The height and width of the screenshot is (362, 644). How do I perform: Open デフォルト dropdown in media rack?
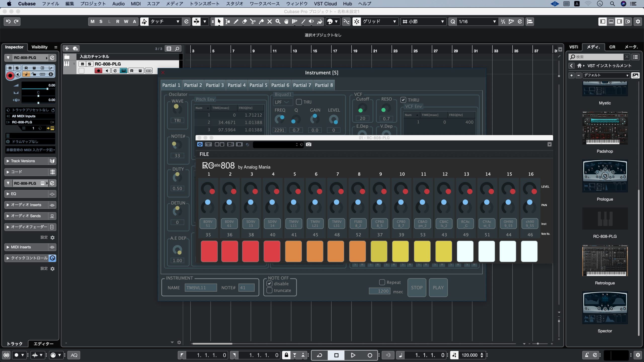click(606, 75)
